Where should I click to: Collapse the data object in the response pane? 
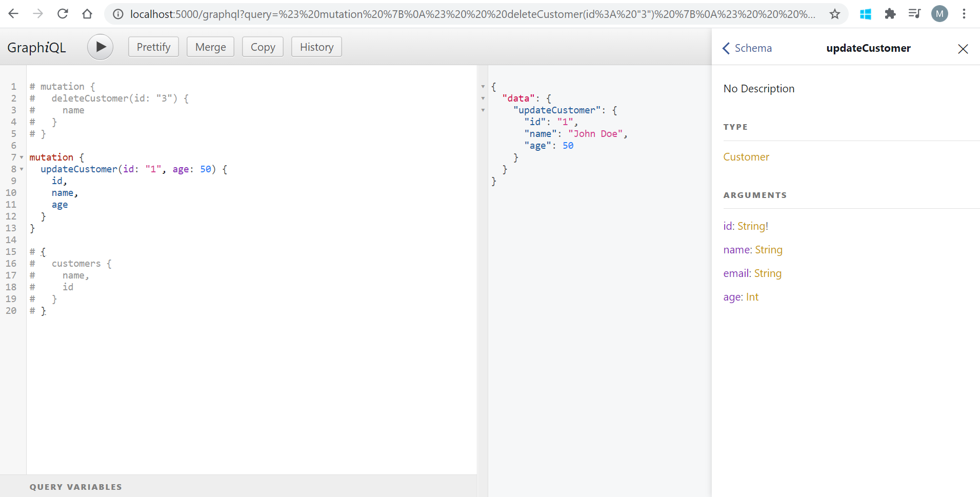pos(483,98)
